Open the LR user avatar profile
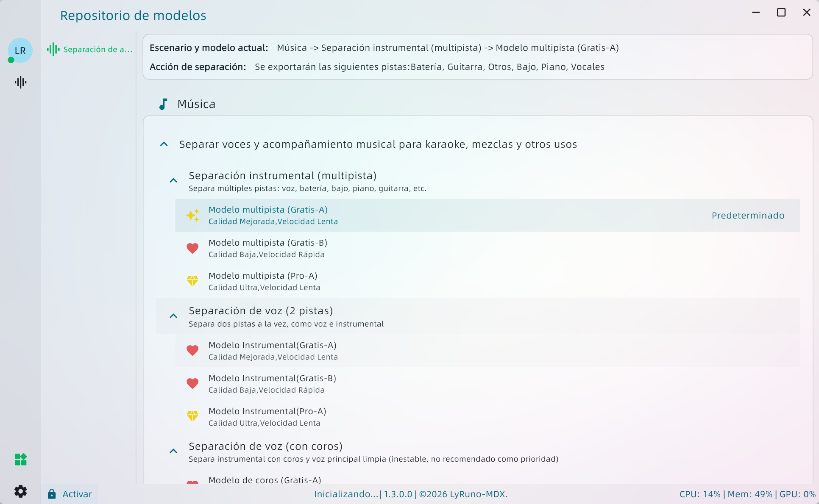Screen dimensions: 819x504 point(20,50)
